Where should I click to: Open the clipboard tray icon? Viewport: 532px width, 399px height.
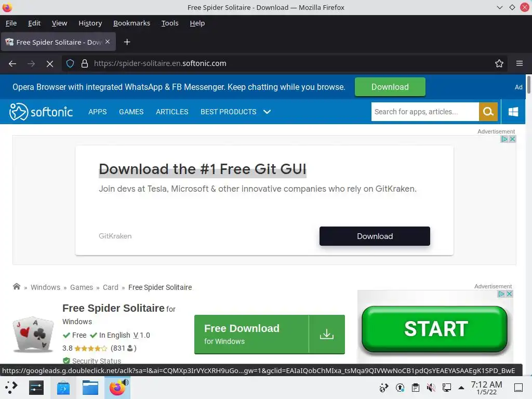coord(416,388)
